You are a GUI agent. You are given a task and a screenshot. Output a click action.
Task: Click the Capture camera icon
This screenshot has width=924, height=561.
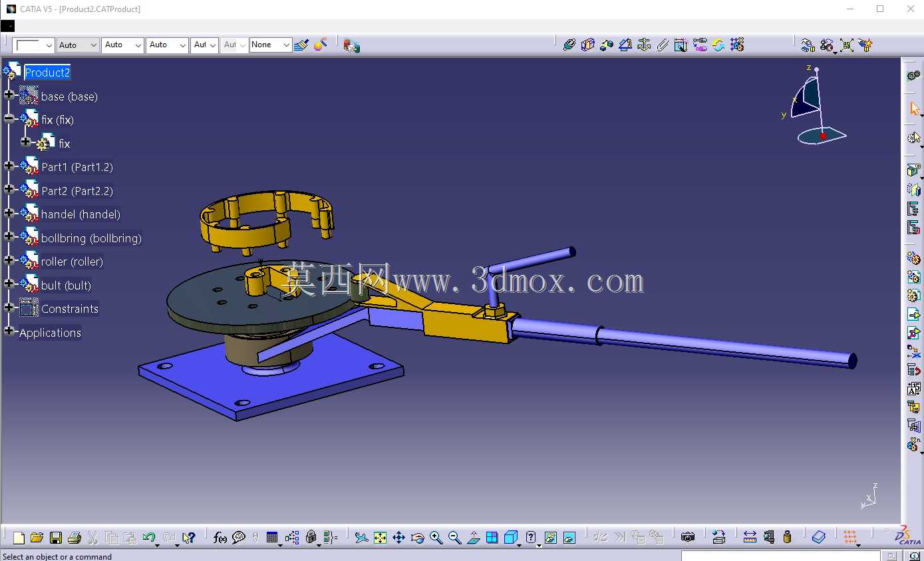[688, 538]
